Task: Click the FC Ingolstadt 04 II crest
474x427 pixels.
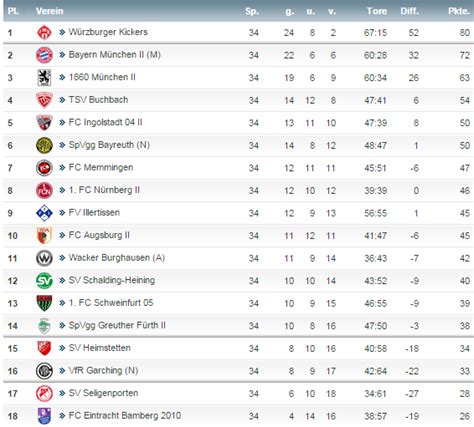Action: [44, 123]
